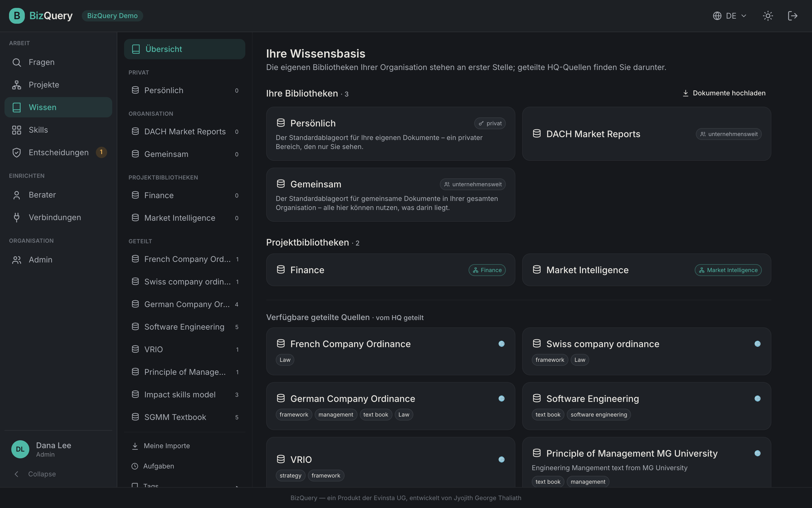Click framework tag on Swiss company ordinance
Viewport: 812px width, 508px height.
pyautogui.click(x=550, y=360)
